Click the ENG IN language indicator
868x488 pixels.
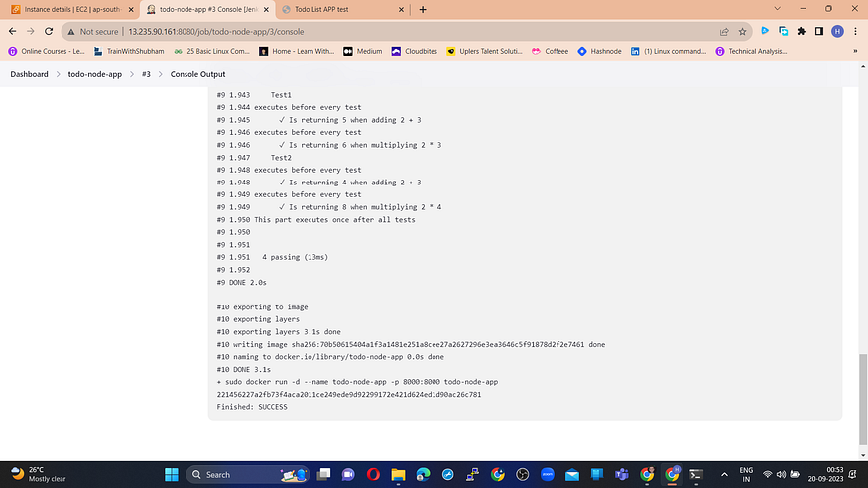(746, 475)
